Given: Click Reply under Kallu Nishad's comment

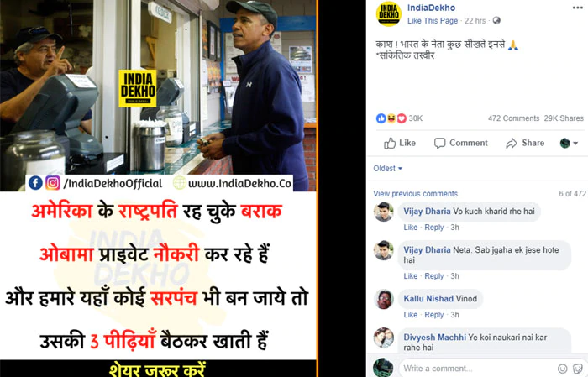Looking at the screenshot, I should pos(434,315).
